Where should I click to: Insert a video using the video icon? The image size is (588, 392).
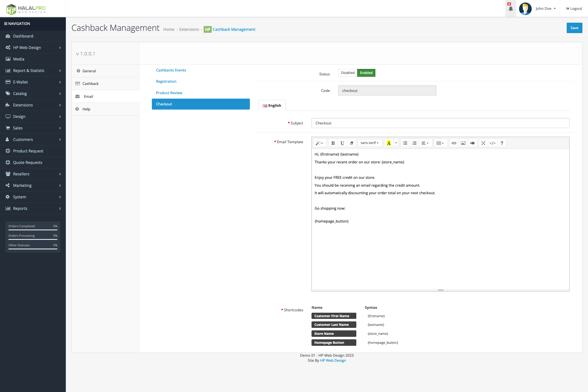click(x=472, y=143)
